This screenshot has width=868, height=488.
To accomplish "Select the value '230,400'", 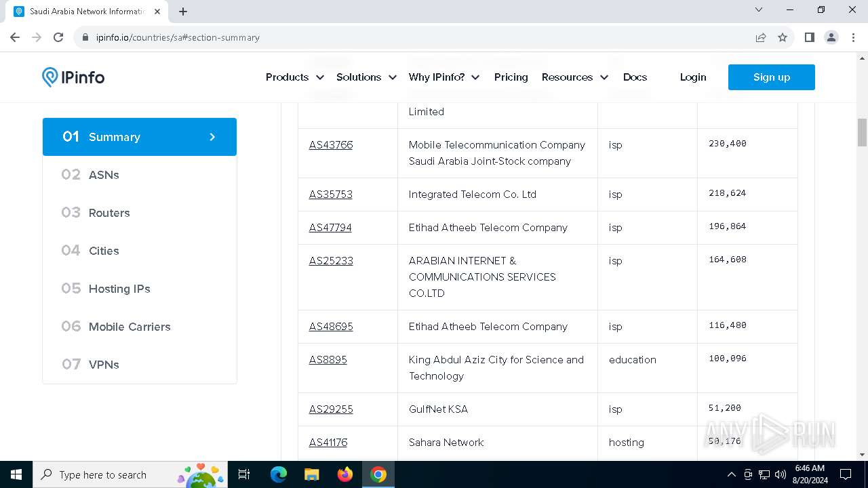I will (728, 144).
